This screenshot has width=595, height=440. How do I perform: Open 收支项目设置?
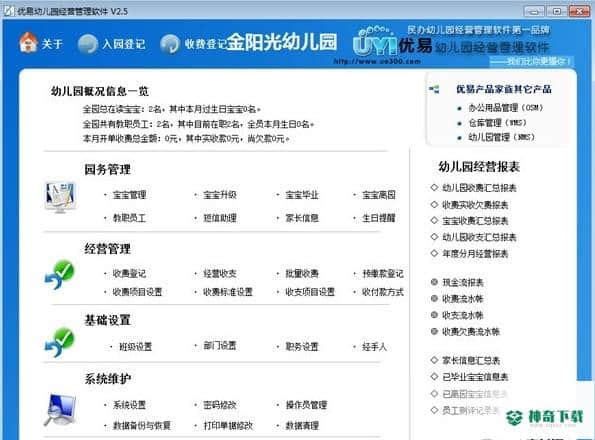(310, 292)
